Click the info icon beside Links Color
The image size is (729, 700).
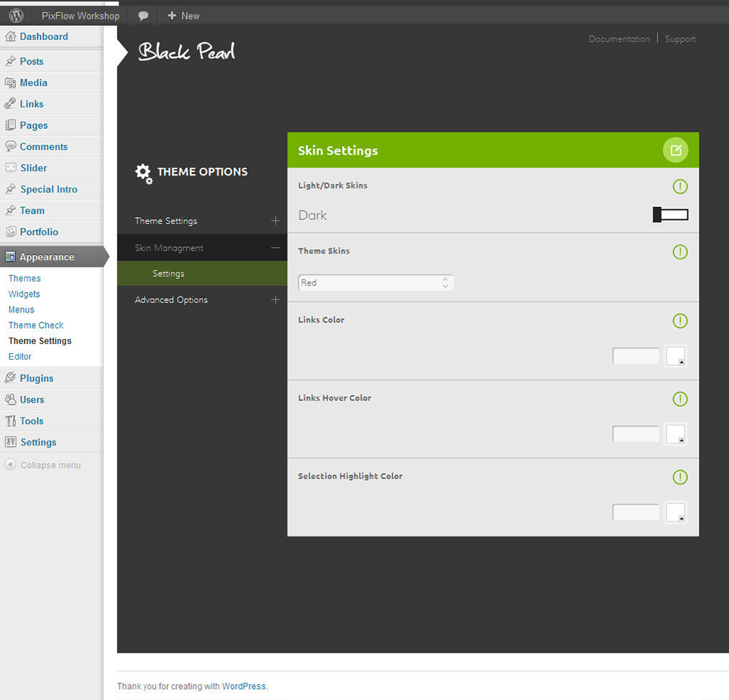680,321
